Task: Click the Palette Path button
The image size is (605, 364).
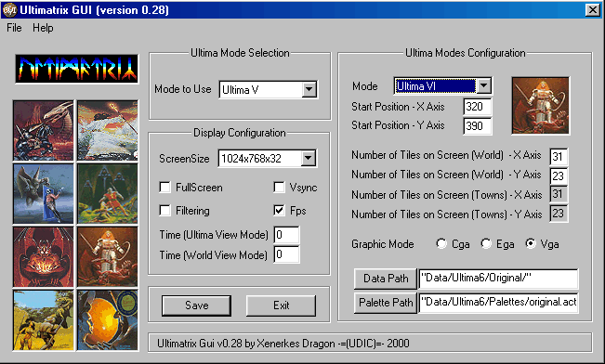Action: [x=386, y=303]
